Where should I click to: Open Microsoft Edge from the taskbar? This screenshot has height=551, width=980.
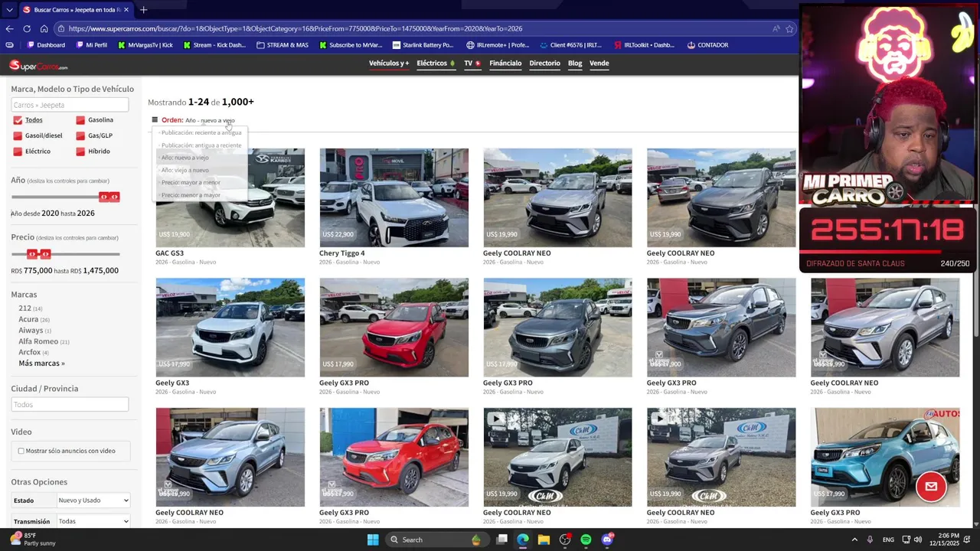(x=522, y=540)
